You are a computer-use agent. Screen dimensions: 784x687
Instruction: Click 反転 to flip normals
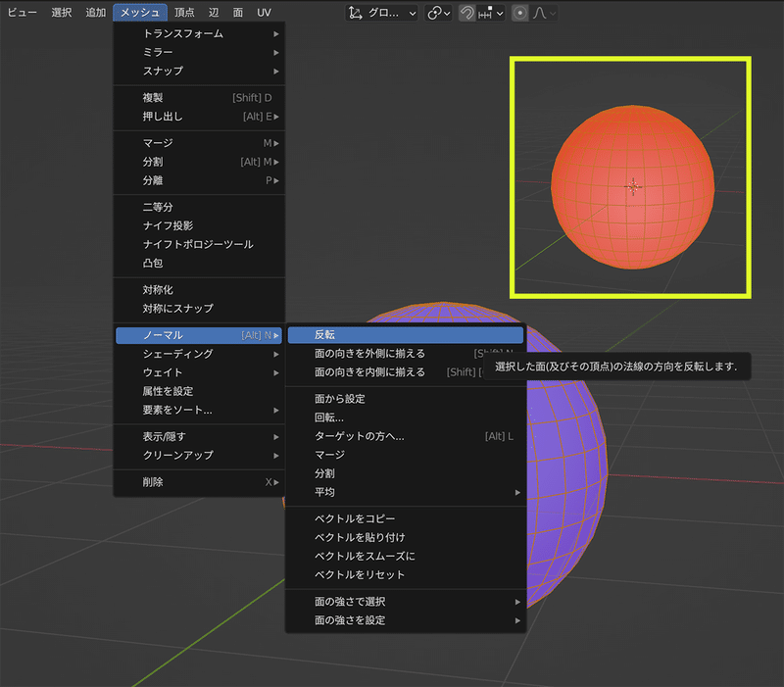(406, 335)
